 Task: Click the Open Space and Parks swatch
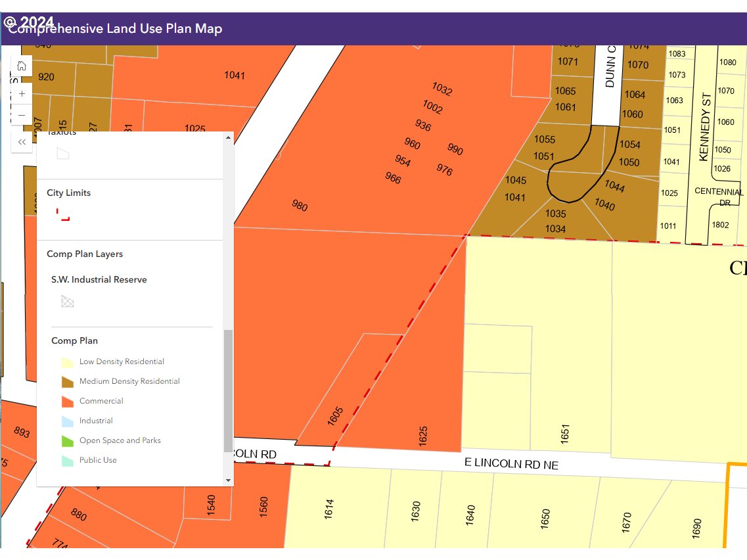pos(67,441)
